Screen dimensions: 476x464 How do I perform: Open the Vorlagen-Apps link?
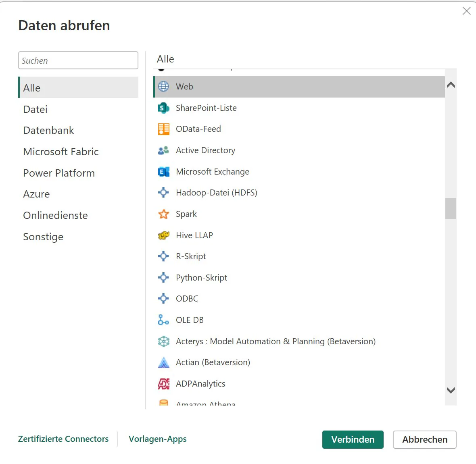(158, 439)
